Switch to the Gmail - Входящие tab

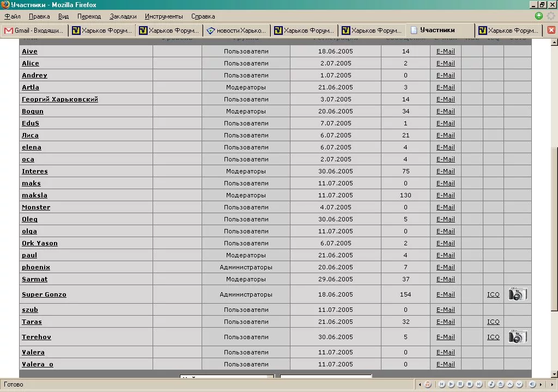coord(34,31)
